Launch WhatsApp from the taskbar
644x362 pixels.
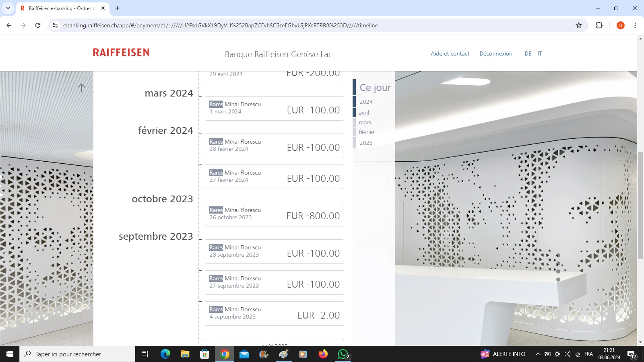point(343,354)
